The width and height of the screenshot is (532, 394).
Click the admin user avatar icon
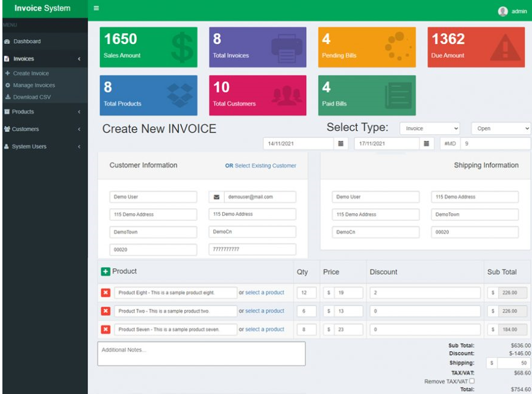(x=502, y=10)
